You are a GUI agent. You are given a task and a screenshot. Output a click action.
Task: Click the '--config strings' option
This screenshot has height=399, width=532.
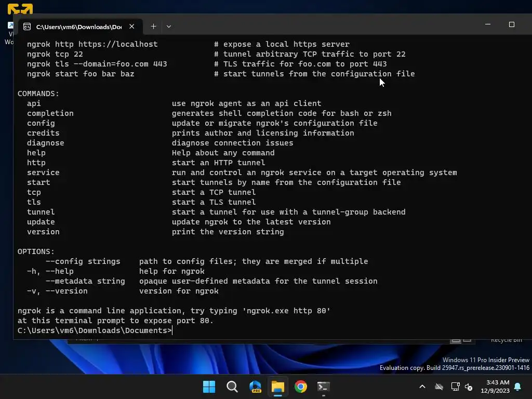(x=83, y=262)
